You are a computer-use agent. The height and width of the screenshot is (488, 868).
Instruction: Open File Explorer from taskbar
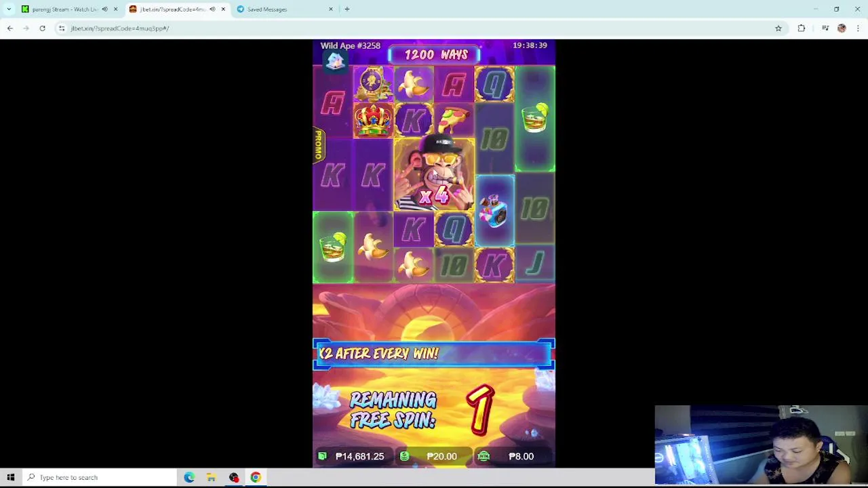coord(212,477)
